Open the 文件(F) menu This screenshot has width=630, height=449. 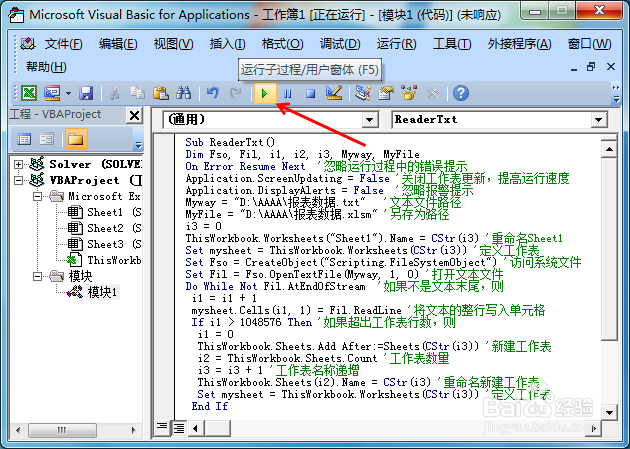(63, 44)
